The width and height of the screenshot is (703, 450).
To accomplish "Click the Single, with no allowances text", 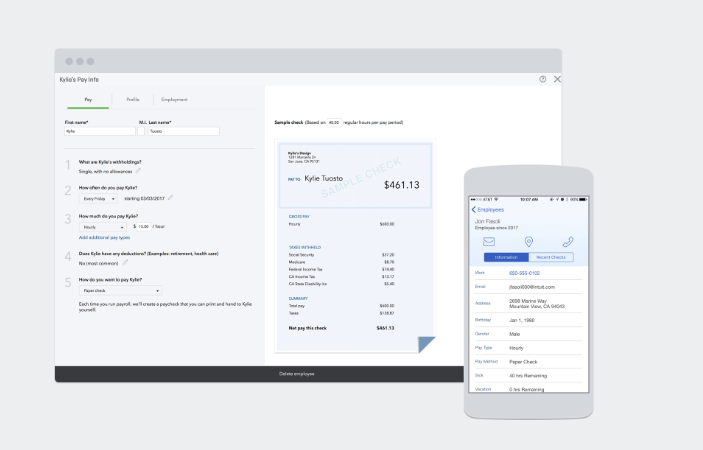I will (105, 172).
